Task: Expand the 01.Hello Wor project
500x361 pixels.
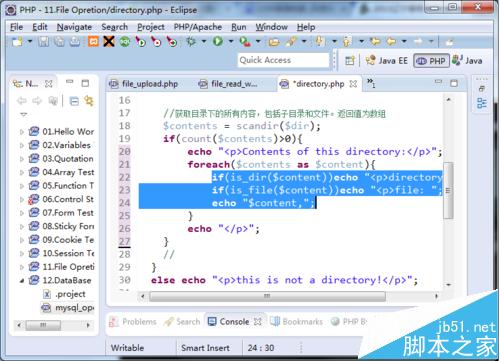Action: 22,132
